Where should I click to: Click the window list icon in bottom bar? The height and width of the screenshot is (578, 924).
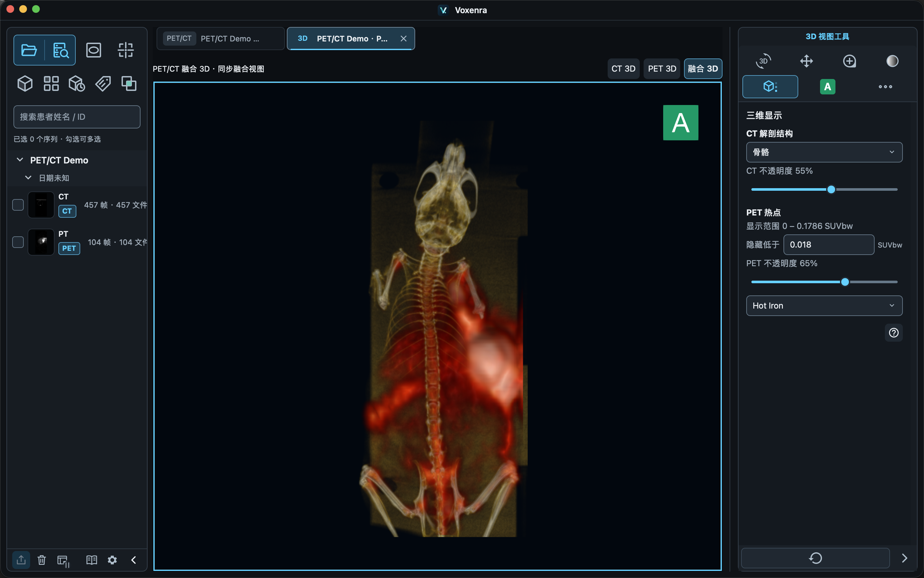point(63,561)
